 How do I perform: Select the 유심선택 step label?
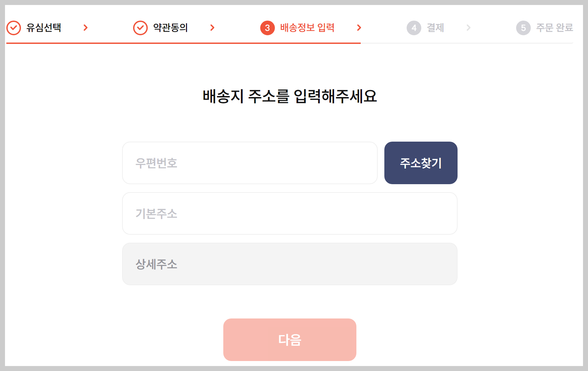click(x=43, y=28)
